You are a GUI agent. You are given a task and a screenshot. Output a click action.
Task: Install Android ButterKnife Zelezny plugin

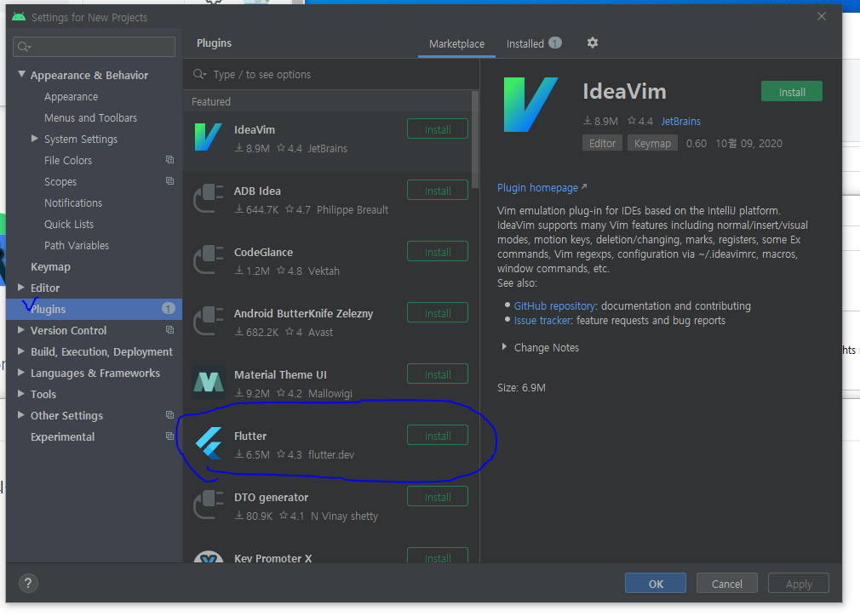click(438, 313)
